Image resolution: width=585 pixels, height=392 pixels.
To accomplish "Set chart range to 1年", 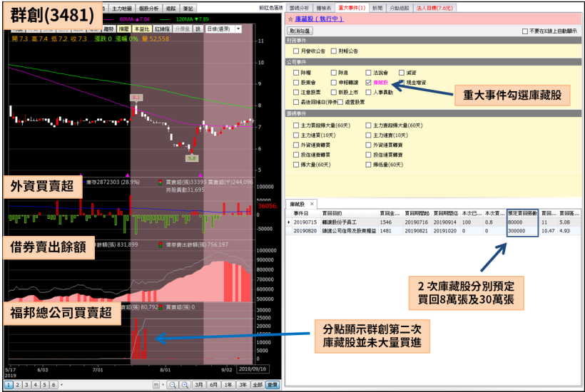I will point(228,385).
